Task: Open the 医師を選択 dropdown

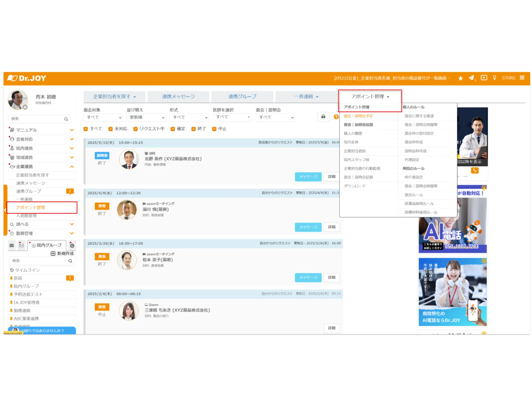Action: coord(232,117)
